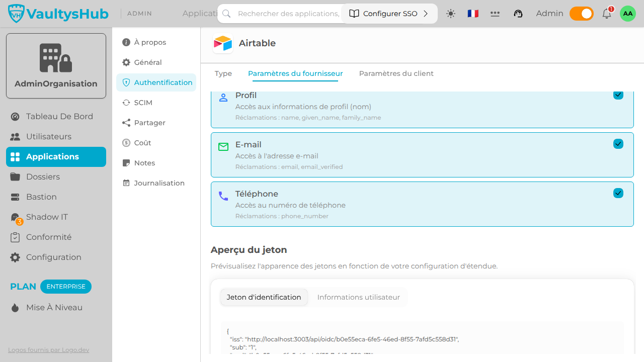Image resolution: width=644 pixels, height=362 pixels.
Task: Click the Airtable app logo
Action: pos(223,43)
